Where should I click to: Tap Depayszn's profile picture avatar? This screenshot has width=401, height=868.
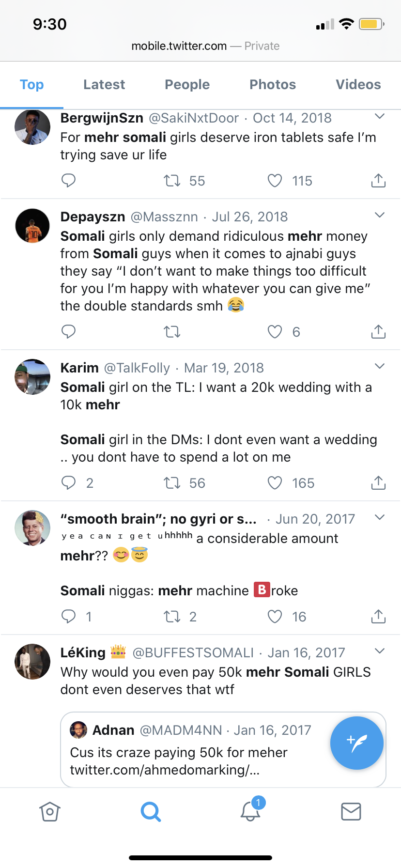point(32,226)
